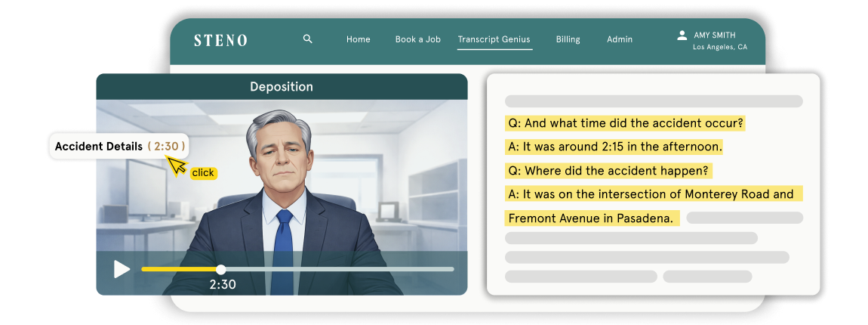Click the search magnifier icon

[x=307, y=39]
